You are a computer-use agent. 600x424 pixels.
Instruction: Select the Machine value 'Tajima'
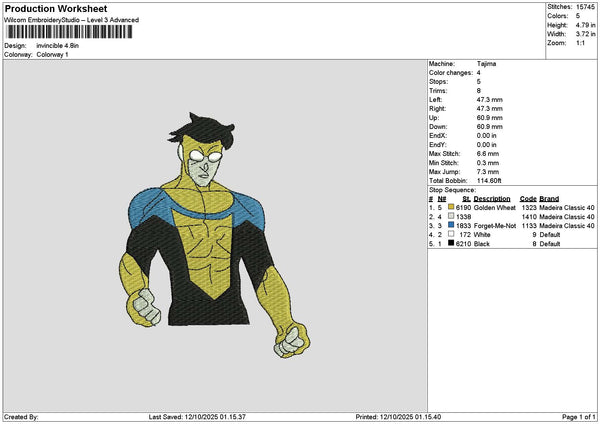pyautogui.click(x=486, y=64)
